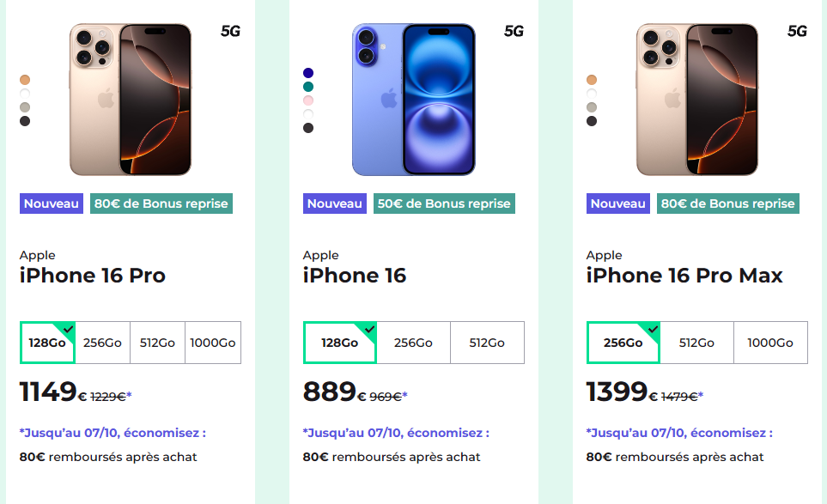Click the iPhone 16 product title
Viewport: 827px width, 504px height.
[355, 276]
